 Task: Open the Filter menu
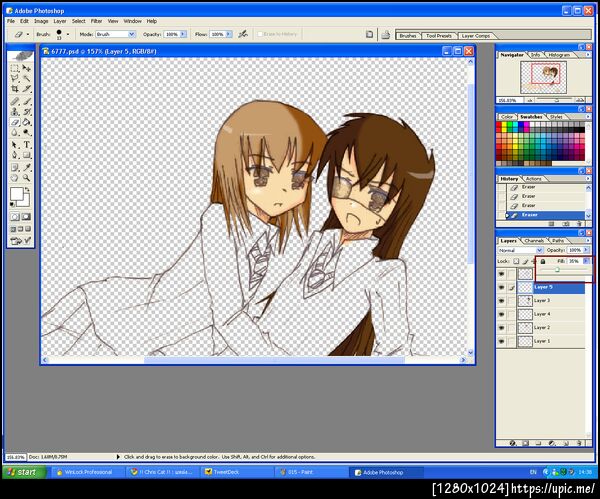96,21
